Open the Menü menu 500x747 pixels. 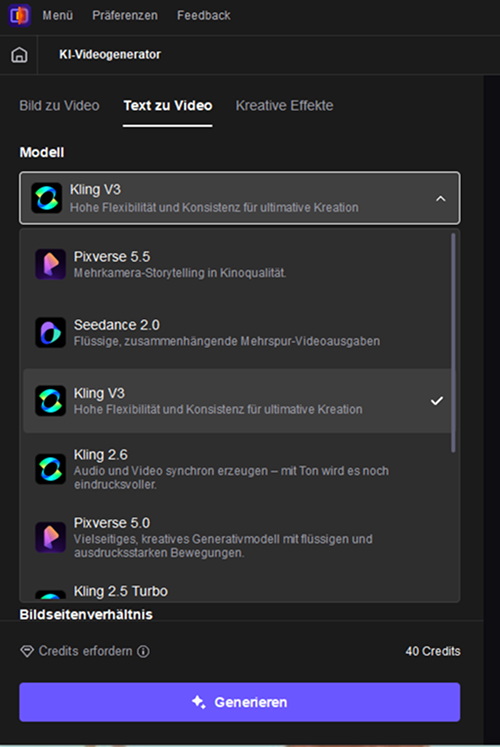click(58, 15)
